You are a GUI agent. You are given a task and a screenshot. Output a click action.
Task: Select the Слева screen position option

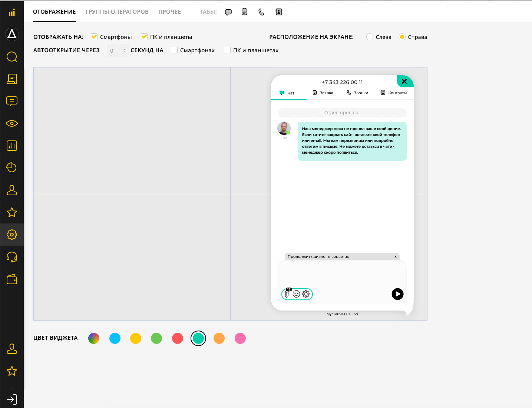(370, 37)
